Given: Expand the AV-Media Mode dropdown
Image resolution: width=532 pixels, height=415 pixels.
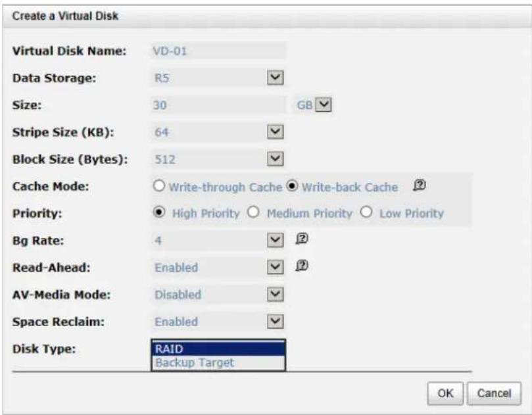Looking at the screenshot, I should pyautogui.click(x=275, y=295).
